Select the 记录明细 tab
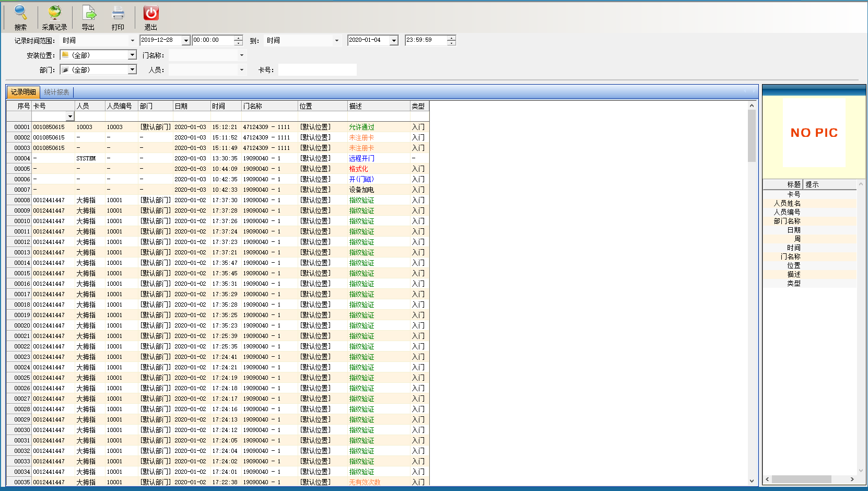Image resolution: width=868 pixels, height=491 pixels. pyautogui.click(x=24, y=92)
